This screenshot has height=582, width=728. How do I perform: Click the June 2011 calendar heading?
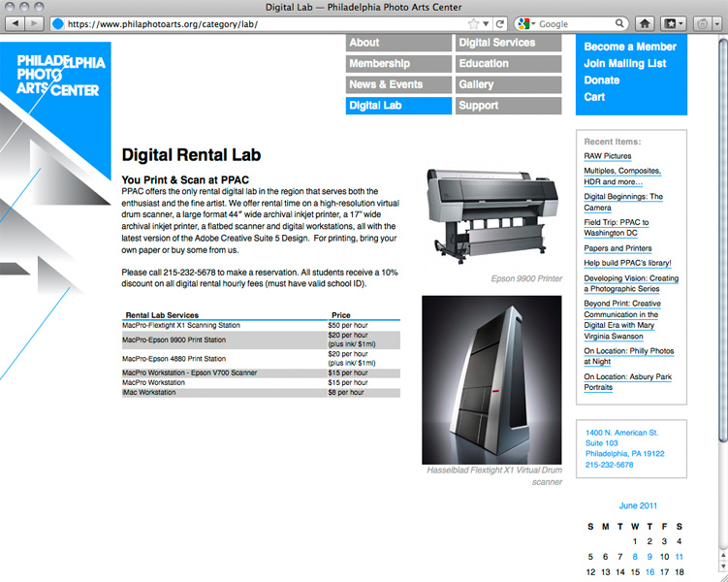click(638, 505)
